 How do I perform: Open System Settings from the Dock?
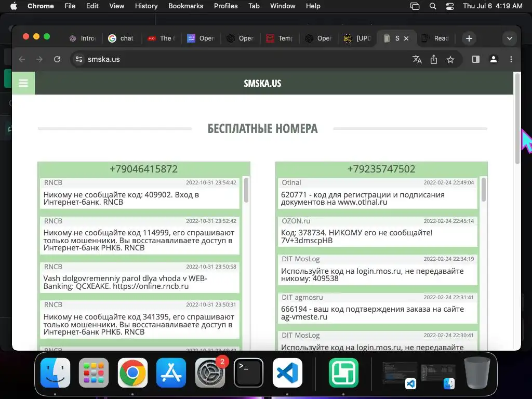click(x=210, y=373)
